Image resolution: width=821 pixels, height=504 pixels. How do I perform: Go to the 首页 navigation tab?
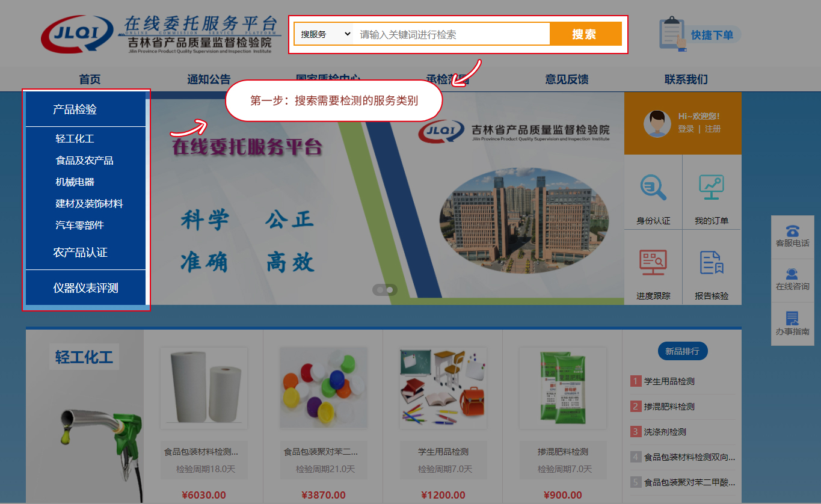(90, 79)
